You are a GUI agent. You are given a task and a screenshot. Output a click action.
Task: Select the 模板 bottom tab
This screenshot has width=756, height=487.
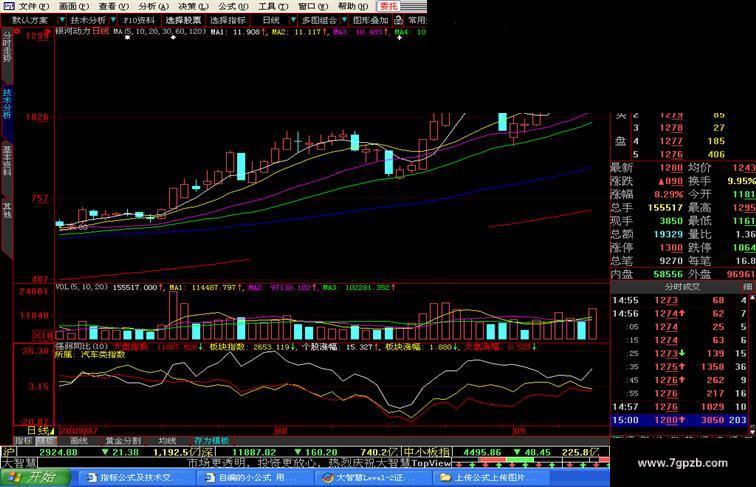[x=45, y=441]
